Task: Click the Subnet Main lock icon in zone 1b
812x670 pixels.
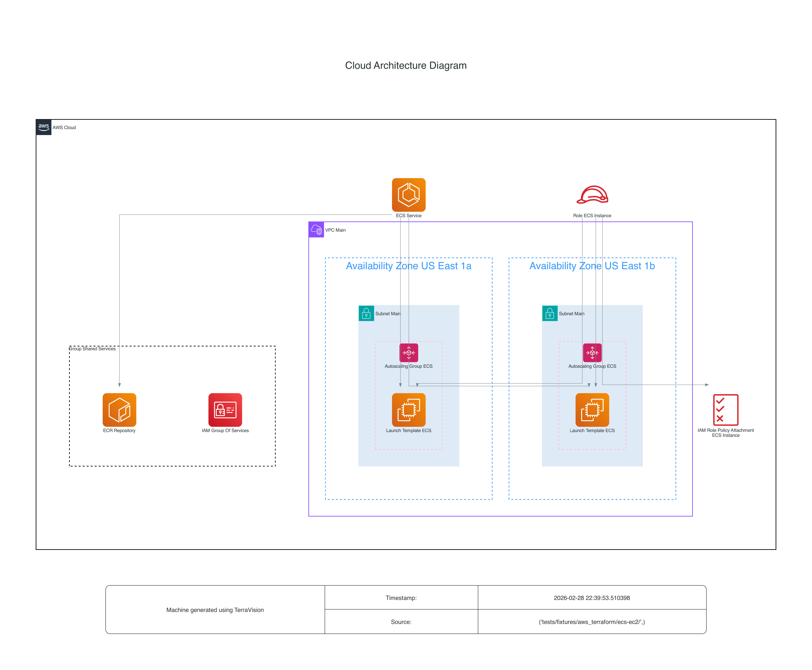Action: (x=549, y=313)
